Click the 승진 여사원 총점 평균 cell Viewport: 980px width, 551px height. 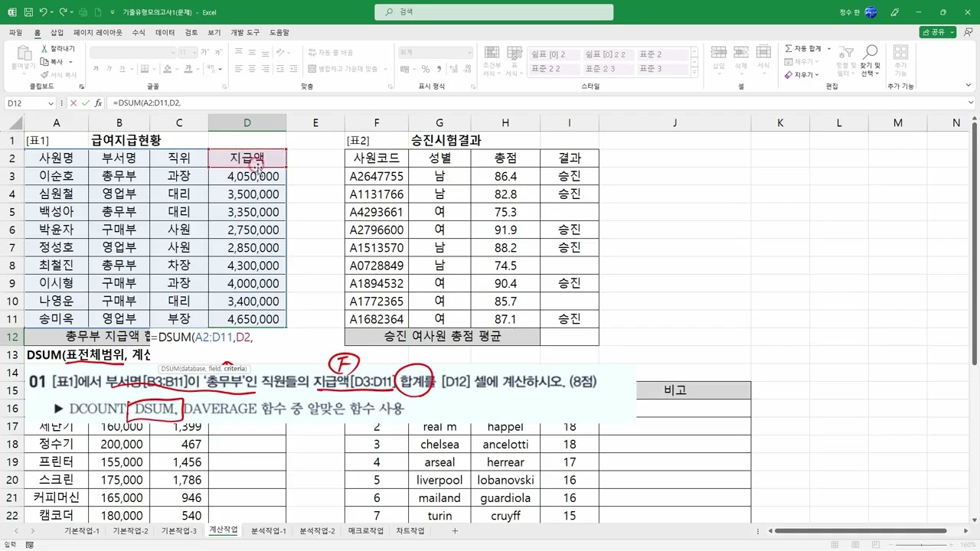[443, 337]
